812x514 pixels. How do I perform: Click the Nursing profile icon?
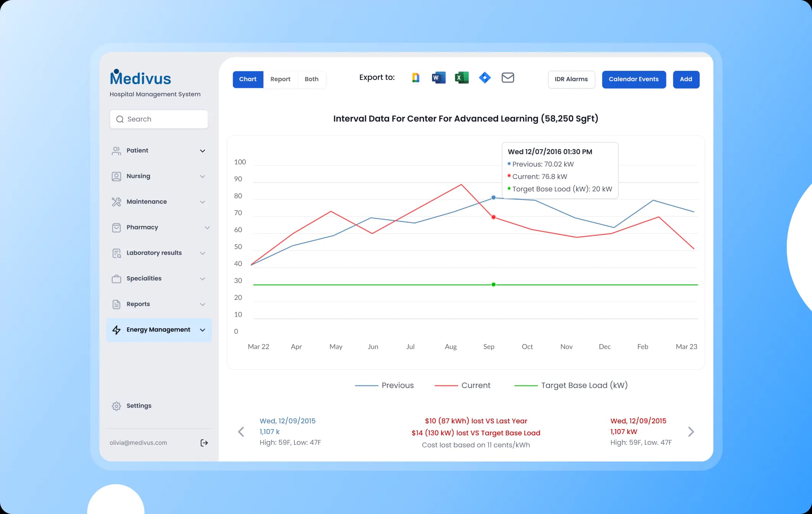point(116,176)
